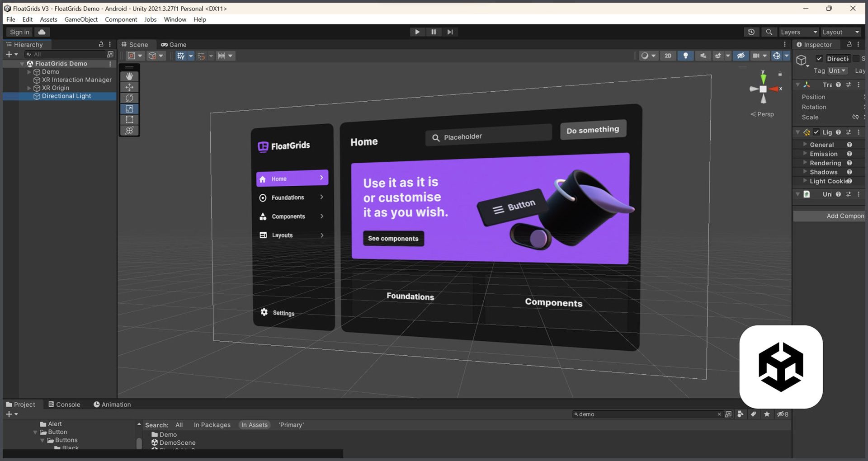The height and width of the screenshot is (461, 868).
Task: Open Transform preset settings icon
Action: point(849,85)
